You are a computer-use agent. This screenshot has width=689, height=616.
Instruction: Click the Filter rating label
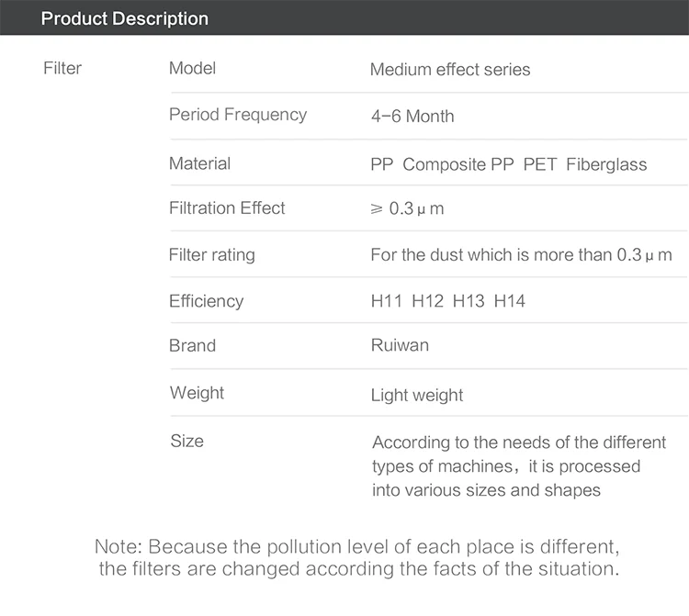click(x=212, y=254)
